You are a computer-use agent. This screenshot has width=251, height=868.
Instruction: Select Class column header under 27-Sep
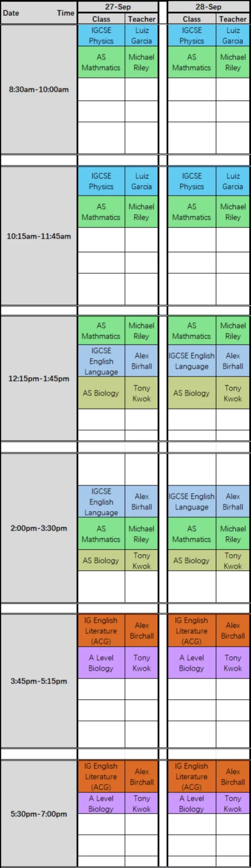(101, 19)
